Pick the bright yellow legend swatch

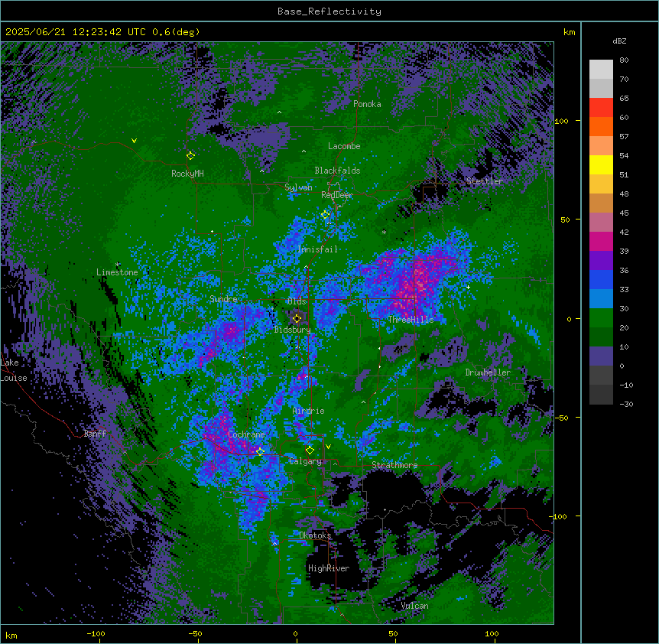point(601,164)
